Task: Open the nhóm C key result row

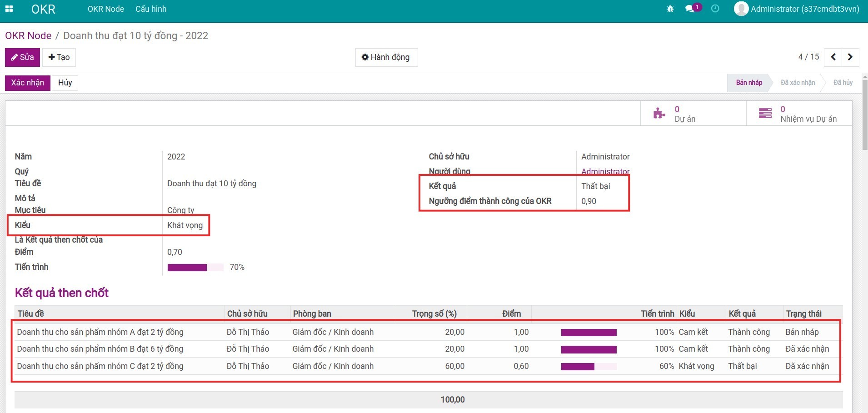Action: [x=100, y=366]
